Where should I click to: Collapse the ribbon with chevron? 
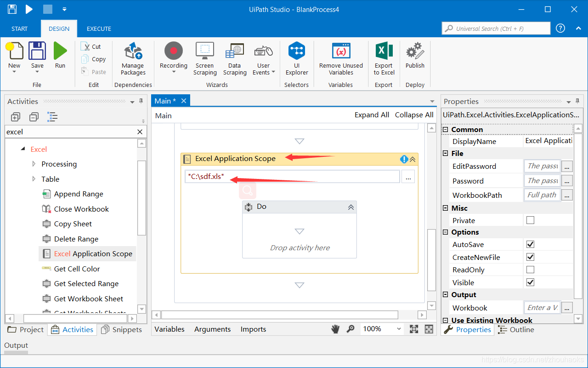pos(578,28)
